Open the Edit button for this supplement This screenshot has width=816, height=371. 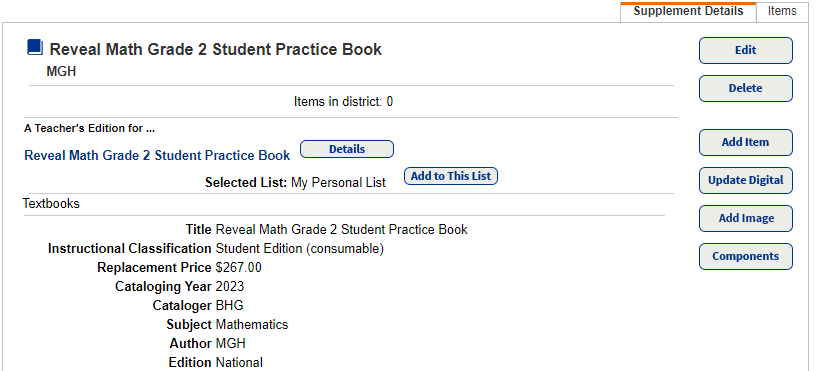coord(745,50)
